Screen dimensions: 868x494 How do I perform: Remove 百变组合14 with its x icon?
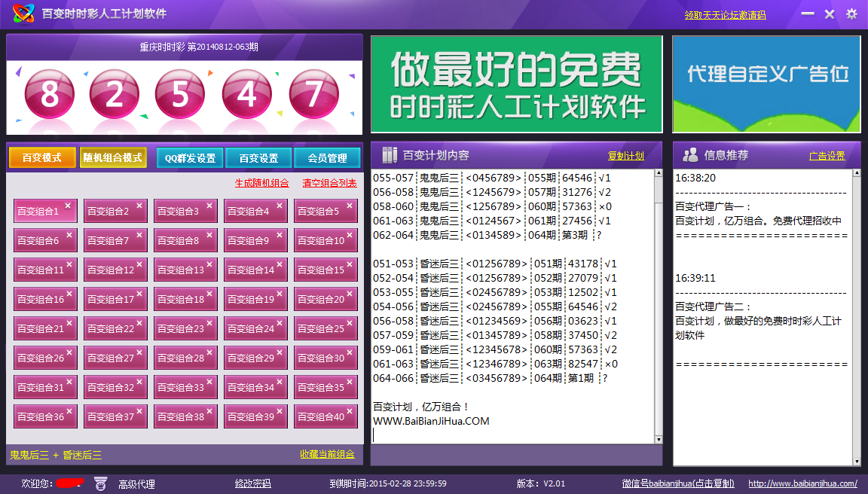click(x=280, y=264)
